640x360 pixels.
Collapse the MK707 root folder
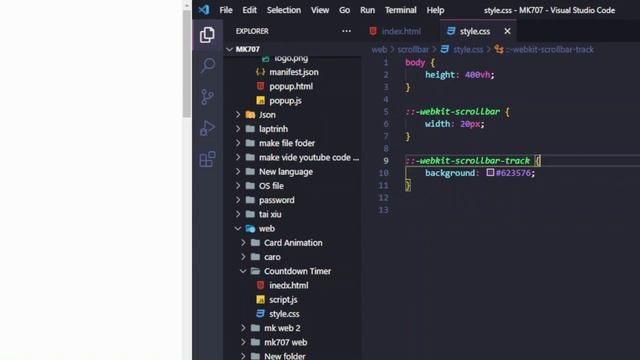tap(229, 49)
